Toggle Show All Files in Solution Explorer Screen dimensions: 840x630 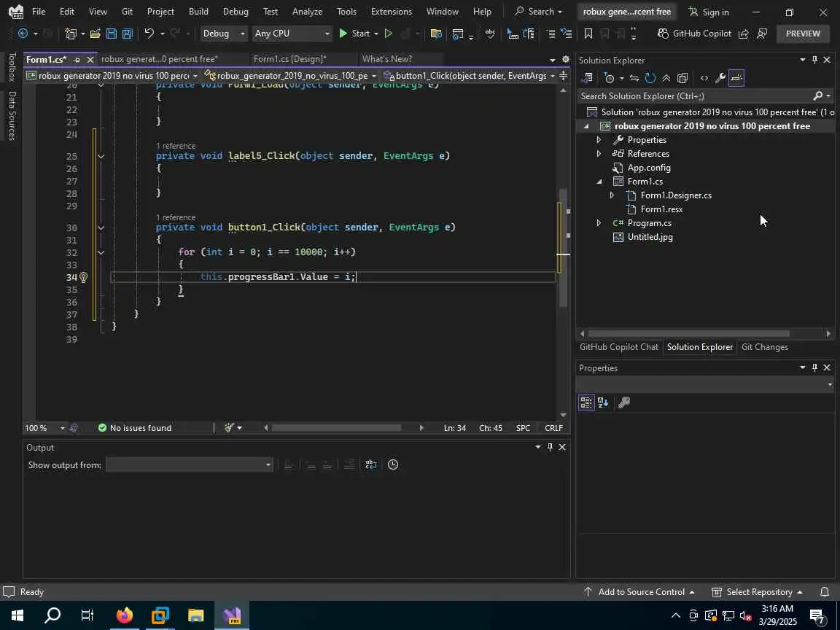point(682,78)
